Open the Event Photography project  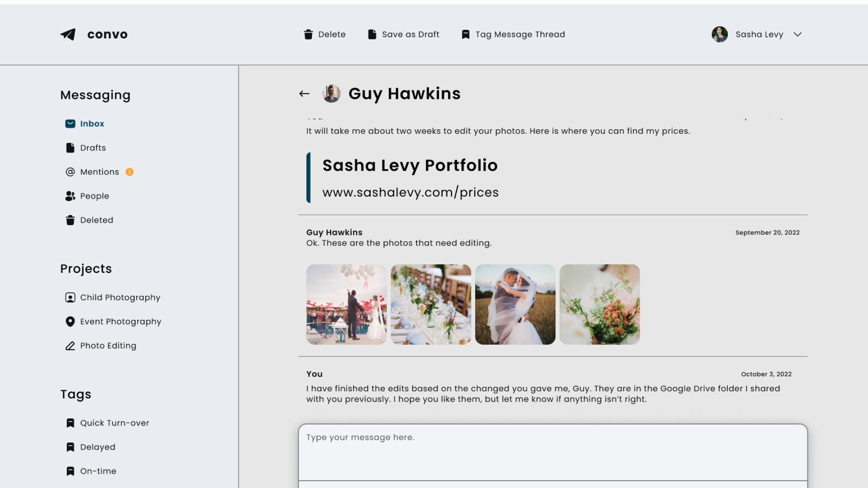click(120, 322)
